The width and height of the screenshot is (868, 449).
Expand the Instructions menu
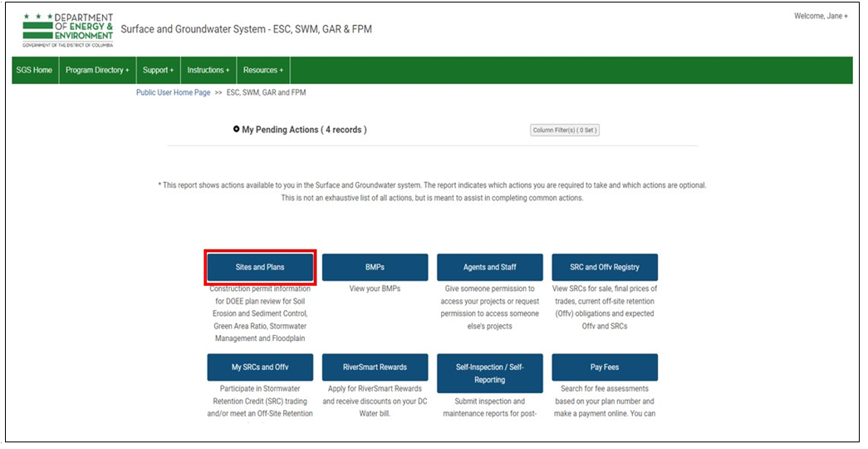coord(208,71)
